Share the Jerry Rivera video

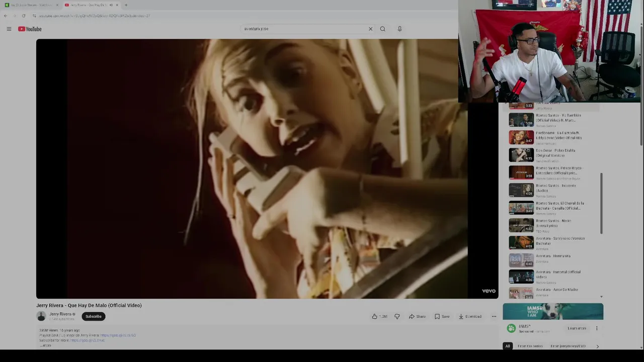tap(417, 316)
